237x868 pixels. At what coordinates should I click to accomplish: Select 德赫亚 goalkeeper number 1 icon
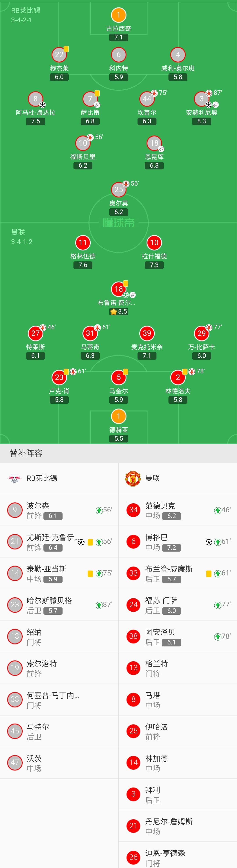tap(118, 416)
